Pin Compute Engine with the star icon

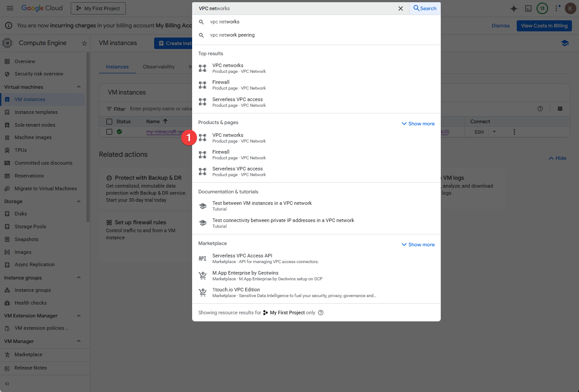(84, 43)
